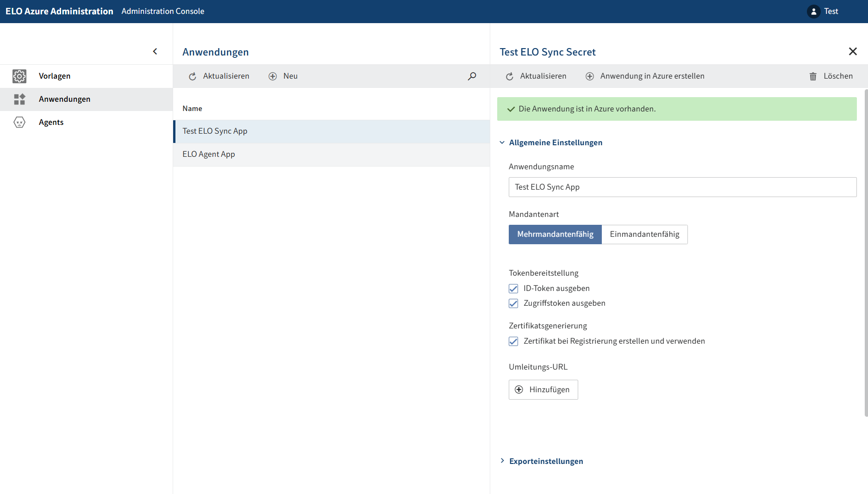The image size is (868, 494).
Task: Click Löschen to delete the application
Action: (x=831, y=76)
